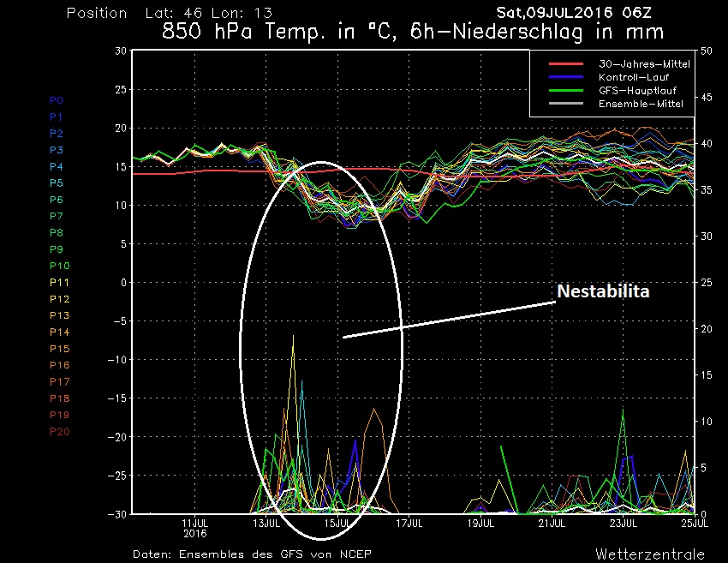Click the P1 ensemble member label

tap(57, 117)
